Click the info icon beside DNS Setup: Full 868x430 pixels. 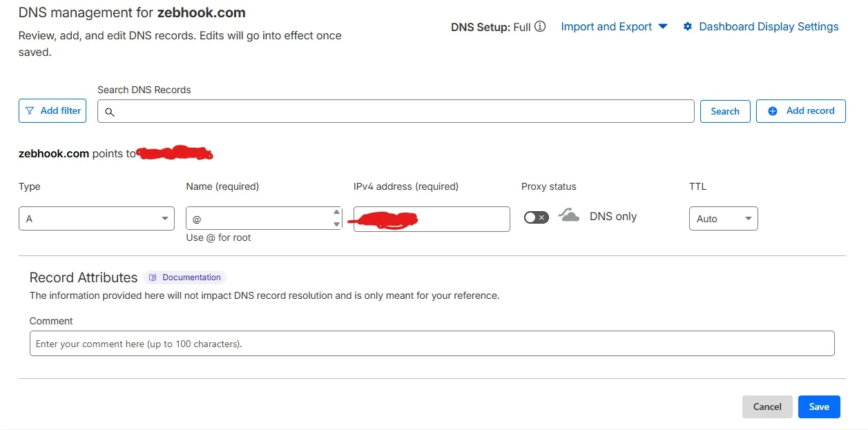(x=540, y=27)
